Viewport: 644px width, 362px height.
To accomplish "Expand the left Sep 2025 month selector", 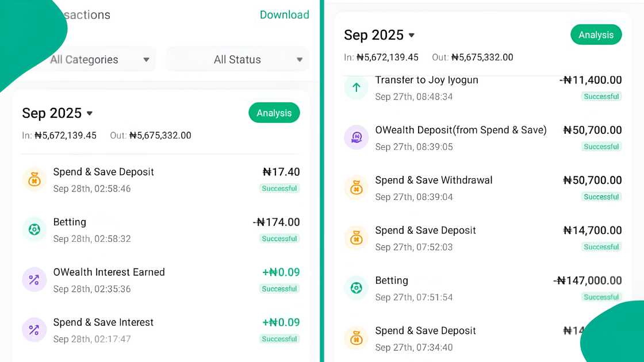I will pos(57,113).
